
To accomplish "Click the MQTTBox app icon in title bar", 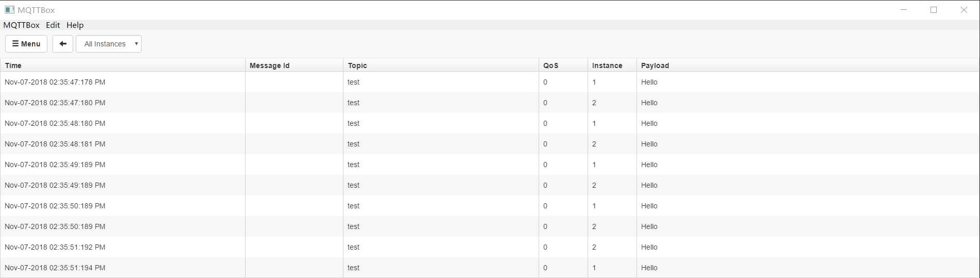I will tap(9, 10).
